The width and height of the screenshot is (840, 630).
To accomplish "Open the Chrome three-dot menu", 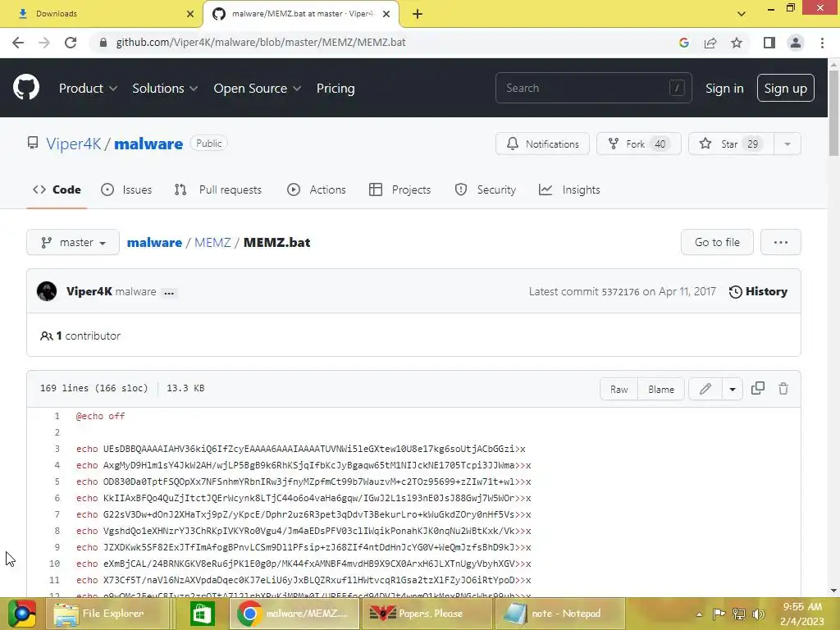I will (x=822, y=43).
